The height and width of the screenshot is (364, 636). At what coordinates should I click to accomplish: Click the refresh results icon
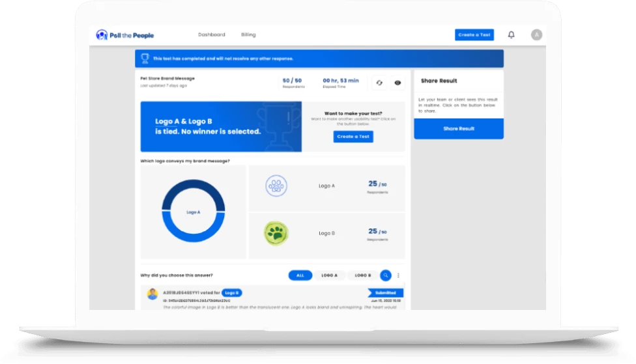pyautogui.click(x=379, y=83)
